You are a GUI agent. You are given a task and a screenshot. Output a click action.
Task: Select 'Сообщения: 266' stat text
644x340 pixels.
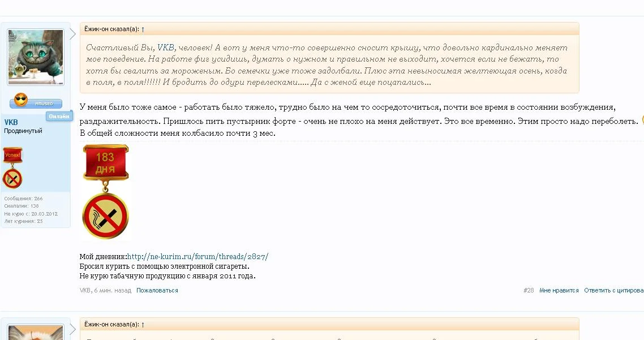tap(23, 199)
